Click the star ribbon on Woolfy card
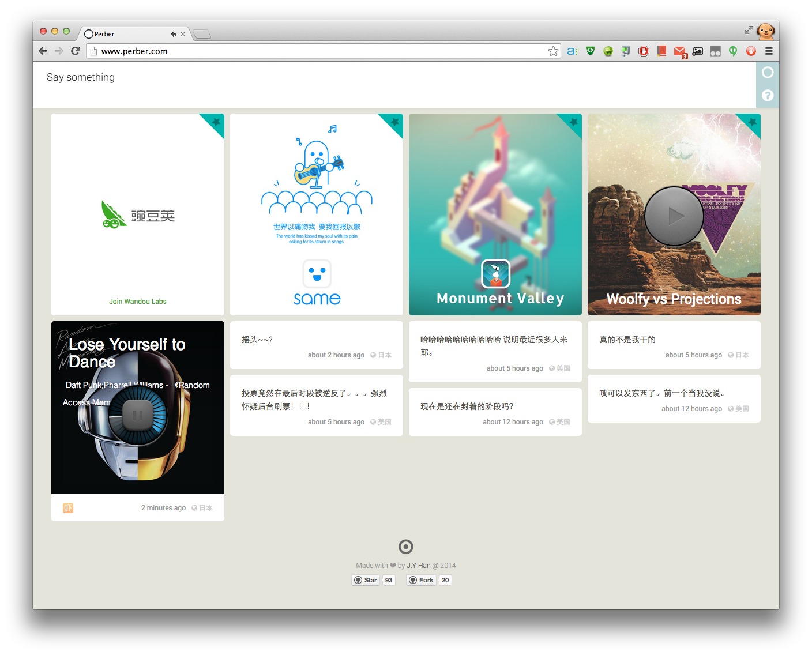 click(x=751, y=122)
